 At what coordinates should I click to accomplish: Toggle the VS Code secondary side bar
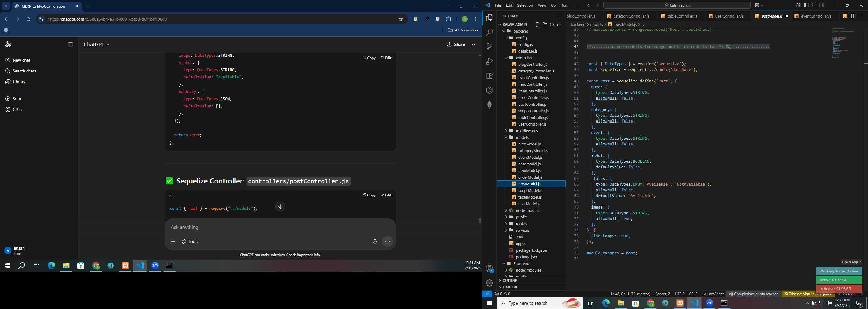(x=822, y=5)
